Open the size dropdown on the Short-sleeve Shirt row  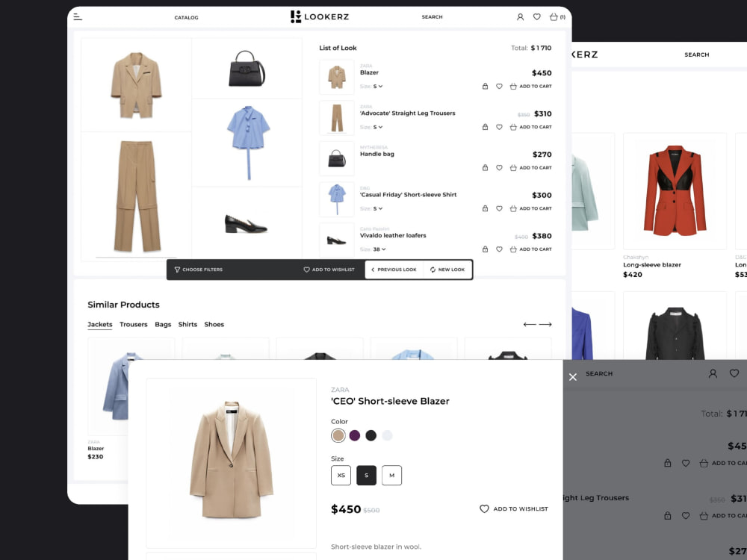pos(378,208)
